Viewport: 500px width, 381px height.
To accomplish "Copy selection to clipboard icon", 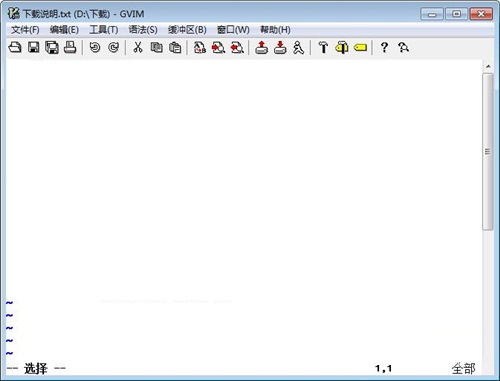I will click(156, 48).
